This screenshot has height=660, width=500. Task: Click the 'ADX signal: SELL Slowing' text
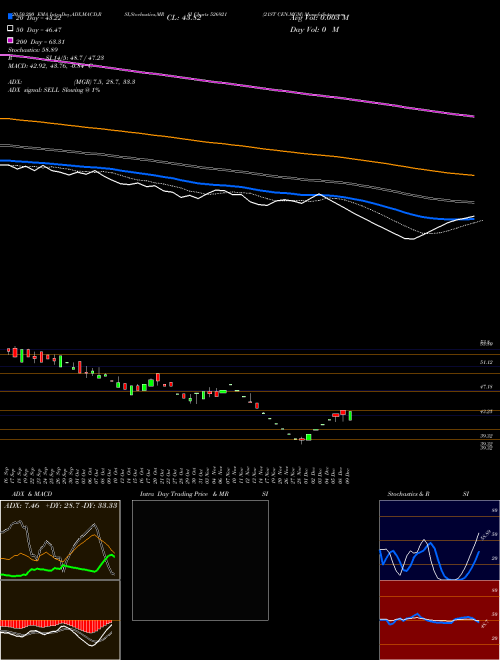click(x=53, y=90)
